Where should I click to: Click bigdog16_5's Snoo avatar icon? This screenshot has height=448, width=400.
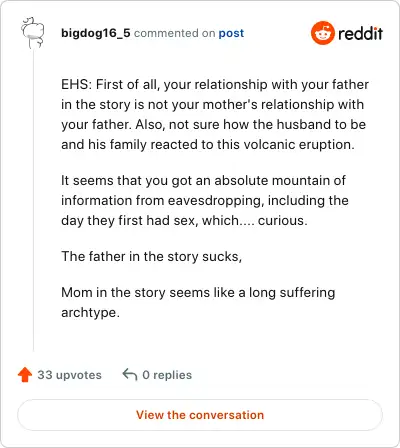[33, 33]
